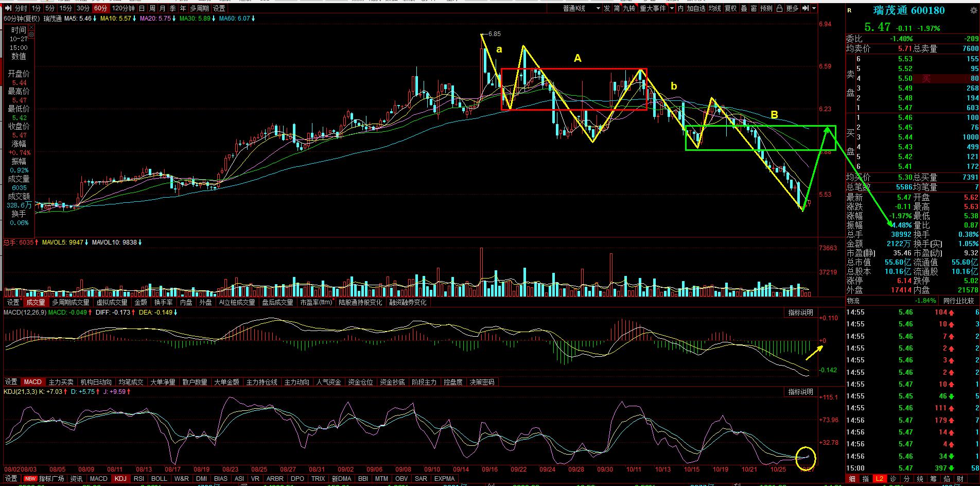Select the 虚拟成交量 tab
Viewport: 980px width, 486px height.
(112, 302)
